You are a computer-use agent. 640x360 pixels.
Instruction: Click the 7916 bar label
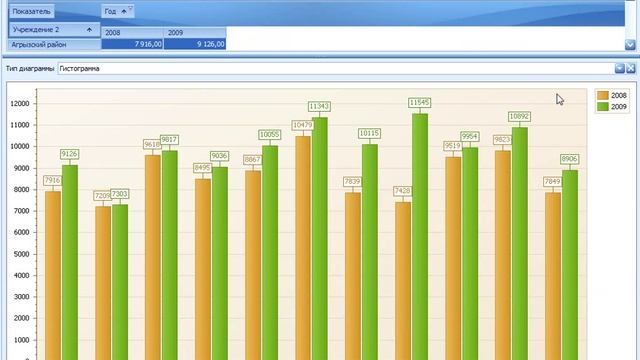[52, 180]
